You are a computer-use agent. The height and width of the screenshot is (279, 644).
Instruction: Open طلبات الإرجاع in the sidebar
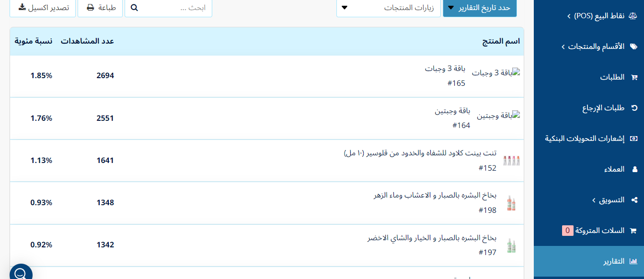pyautogui.click(x=589, y=108)
